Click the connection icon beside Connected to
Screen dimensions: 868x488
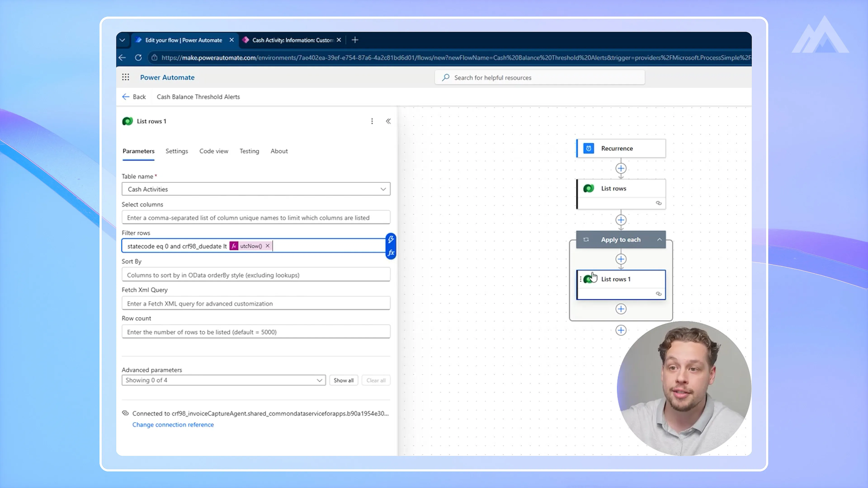[x=125, y=413]
